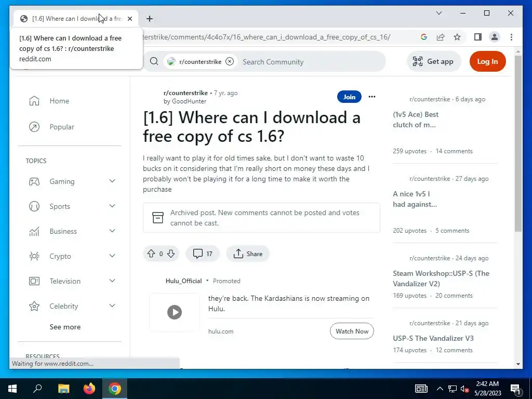
Task: Click the Reddit search magnifier icon
Action: (154, 61)
